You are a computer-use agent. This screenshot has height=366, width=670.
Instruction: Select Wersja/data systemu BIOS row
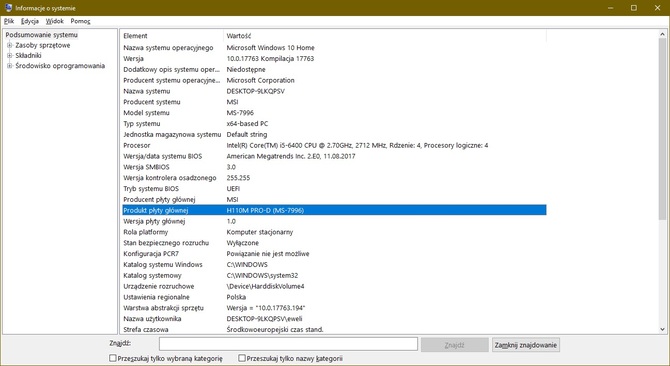pyautogui.click(x=334, y=156)
